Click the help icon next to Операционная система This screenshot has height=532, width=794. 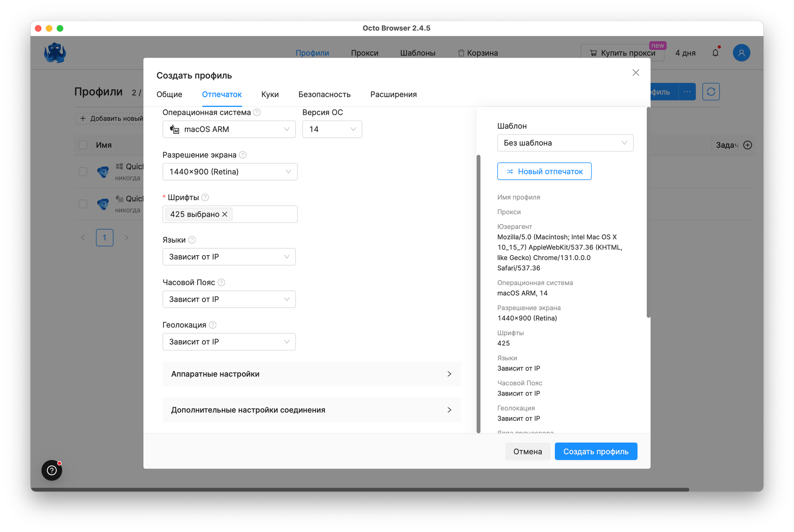click(257, 113)
